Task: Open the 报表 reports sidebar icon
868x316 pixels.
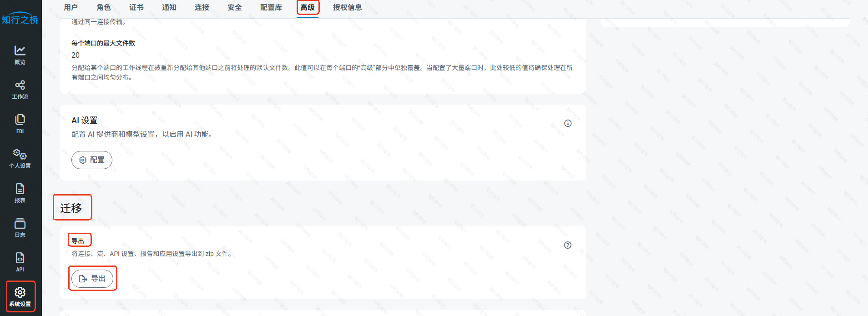Action: point(20,193)
